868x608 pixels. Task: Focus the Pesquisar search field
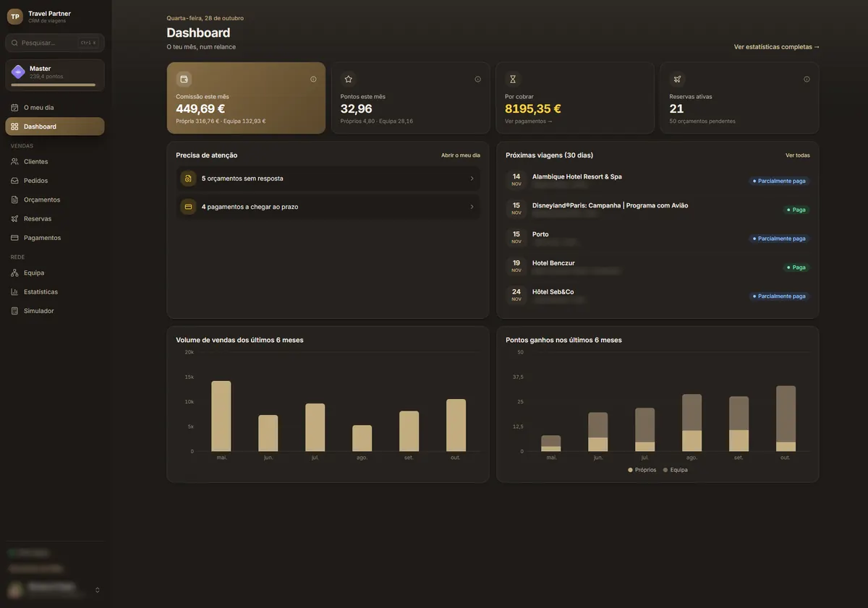[x=55, y=43]
